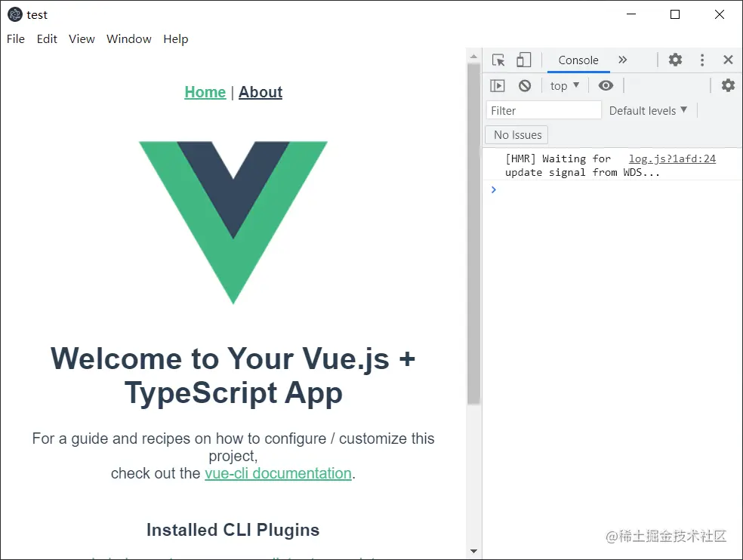Go to the Home link
The width and height of the screenshot is (743, 560).
point(205,92)
